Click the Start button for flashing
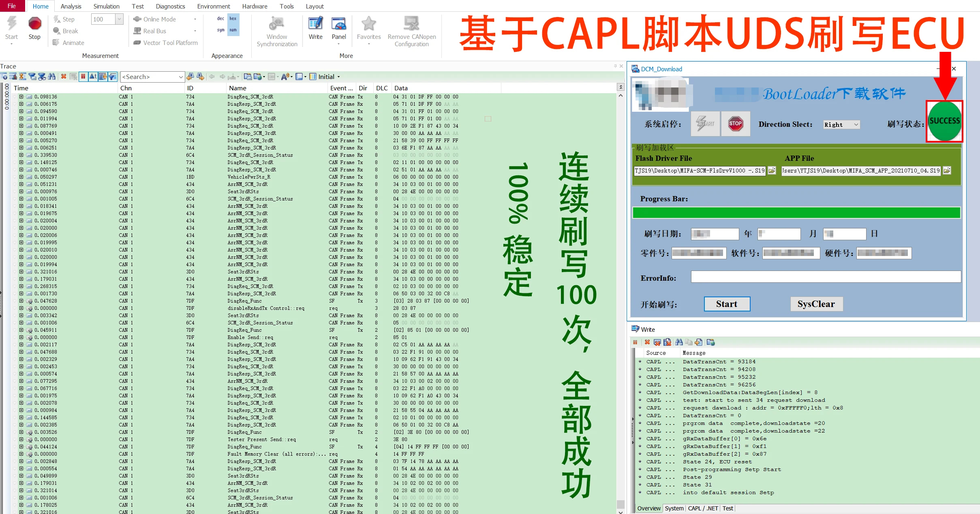Image resolution: width=980 pixels, height=514 pixels. point(727,304)
